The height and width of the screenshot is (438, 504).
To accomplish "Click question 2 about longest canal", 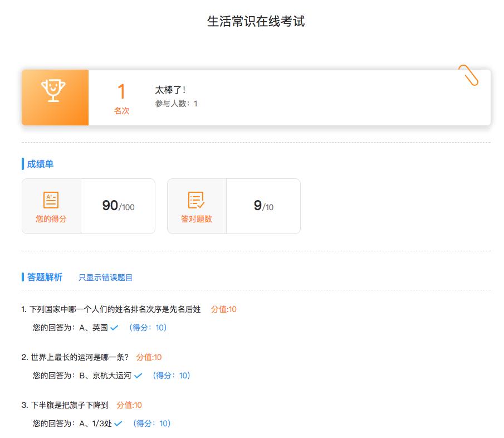I will (x=75, y=357).
